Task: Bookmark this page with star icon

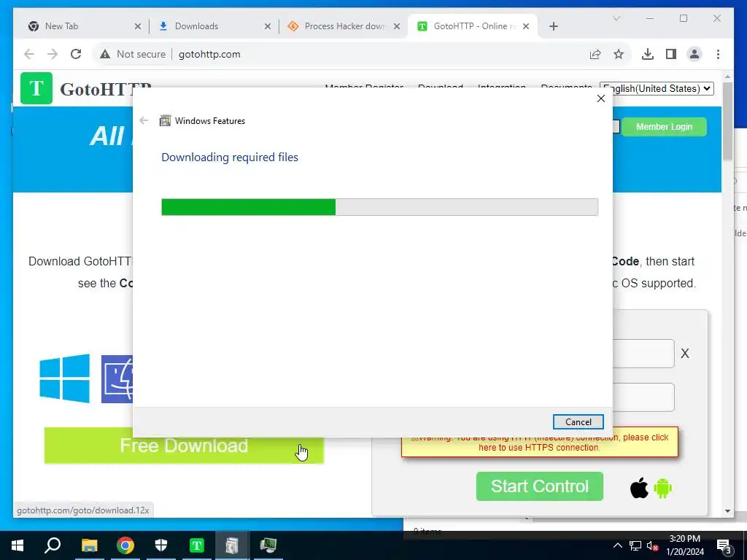Action: (x=619, y=54)
